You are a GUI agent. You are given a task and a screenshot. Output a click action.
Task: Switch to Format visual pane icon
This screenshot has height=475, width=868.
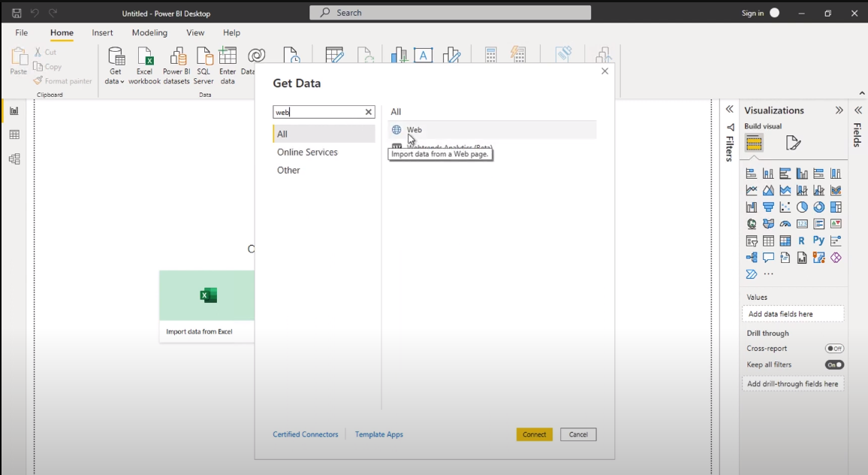pos(793,143)
